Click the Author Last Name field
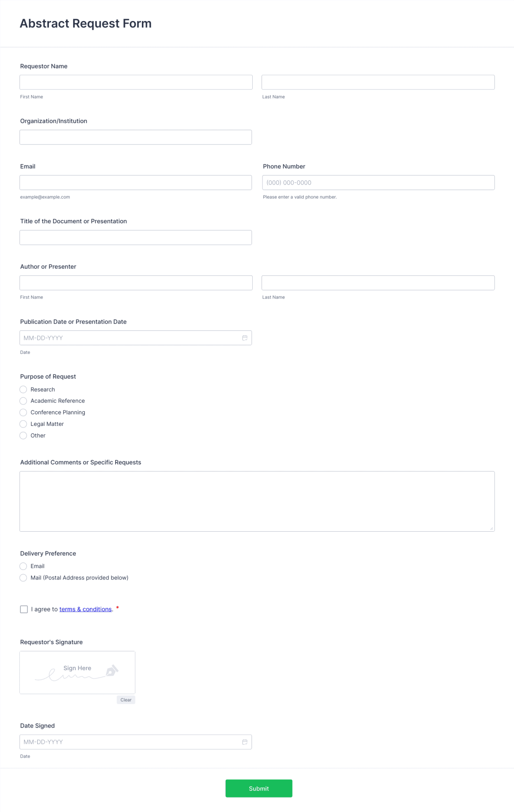Viewport: 514px width, 812px height. coord(378,282)
